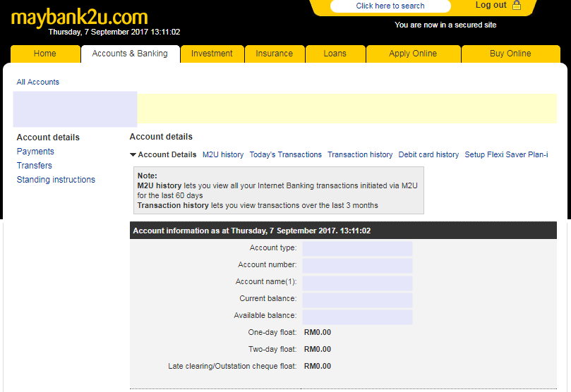Click the 'Click here to search' field

tap(390, 6)
